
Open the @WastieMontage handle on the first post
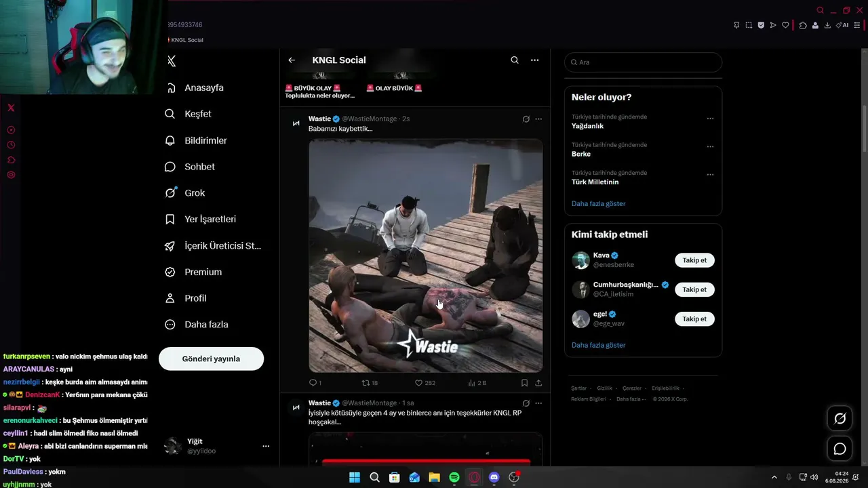(370, 119)
